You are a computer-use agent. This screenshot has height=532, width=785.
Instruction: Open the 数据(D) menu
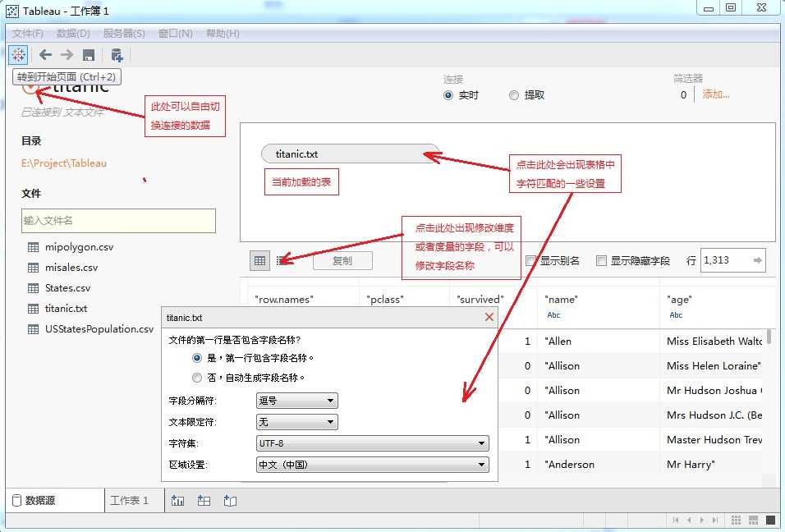[73, 34]
